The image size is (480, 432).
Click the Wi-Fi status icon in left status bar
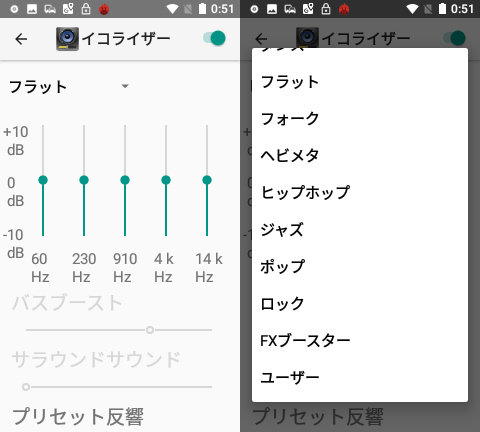click(172, 9)
